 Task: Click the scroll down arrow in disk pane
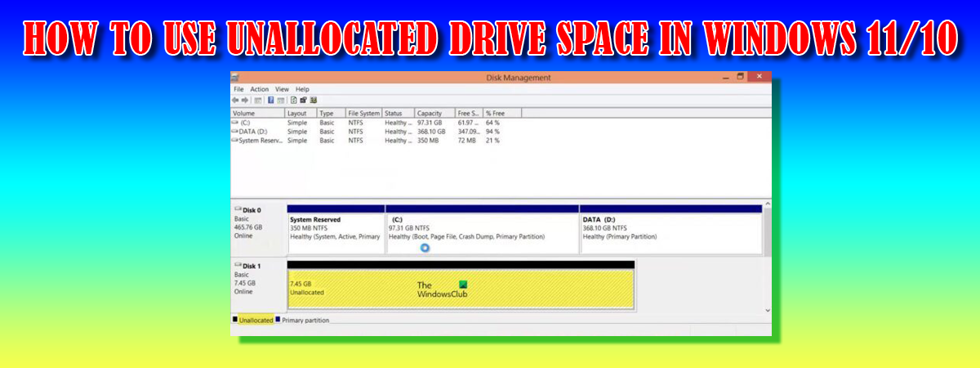pyautogui.click(x=767, y=310)
